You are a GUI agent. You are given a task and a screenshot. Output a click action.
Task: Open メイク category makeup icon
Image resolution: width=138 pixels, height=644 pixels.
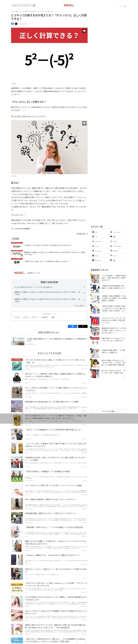(93, 246)
